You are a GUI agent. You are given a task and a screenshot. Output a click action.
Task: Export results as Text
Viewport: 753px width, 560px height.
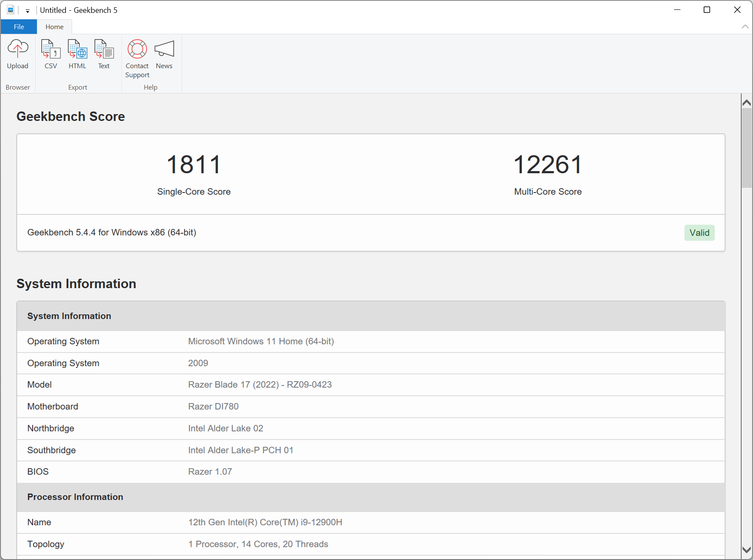tap(104, 54)
